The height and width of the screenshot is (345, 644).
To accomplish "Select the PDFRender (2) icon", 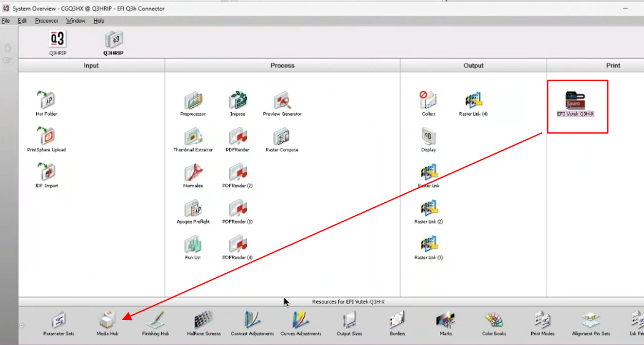I will [x=238, y=172].
